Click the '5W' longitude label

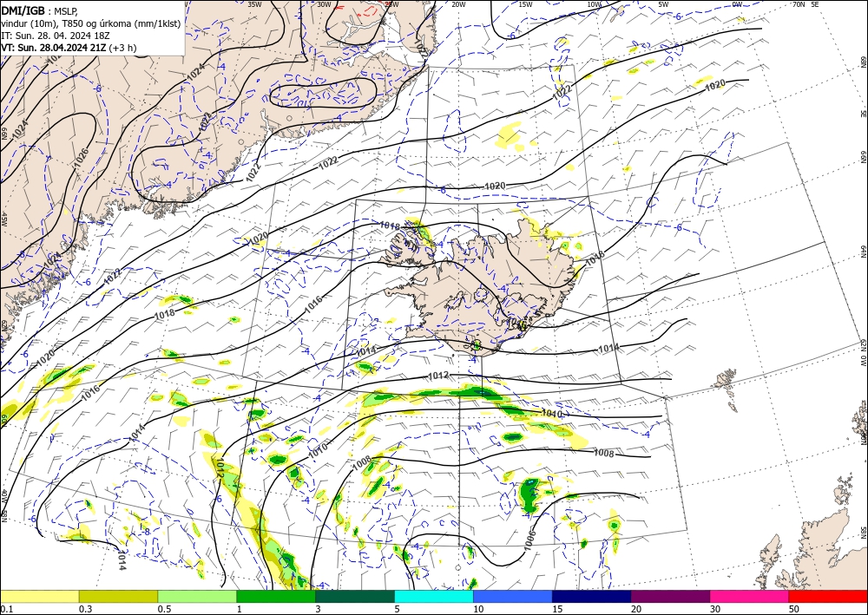coord(663,4)
